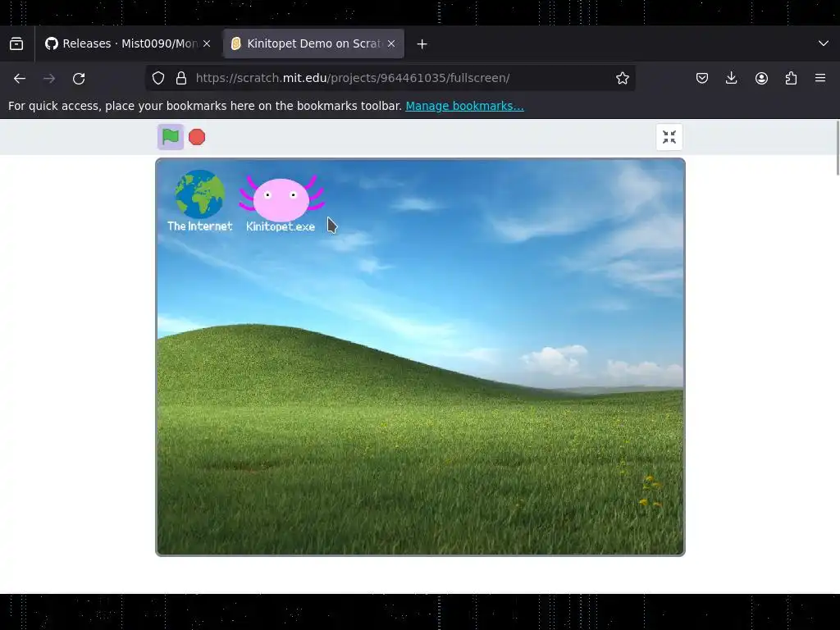The height and width of the screenshot is (630, 840).
Task: Close the GitHub Releases tab
Action: [207, 44]
